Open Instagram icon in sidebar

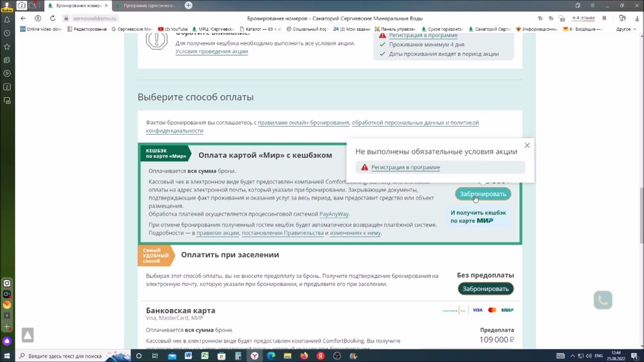coord(7,283)
